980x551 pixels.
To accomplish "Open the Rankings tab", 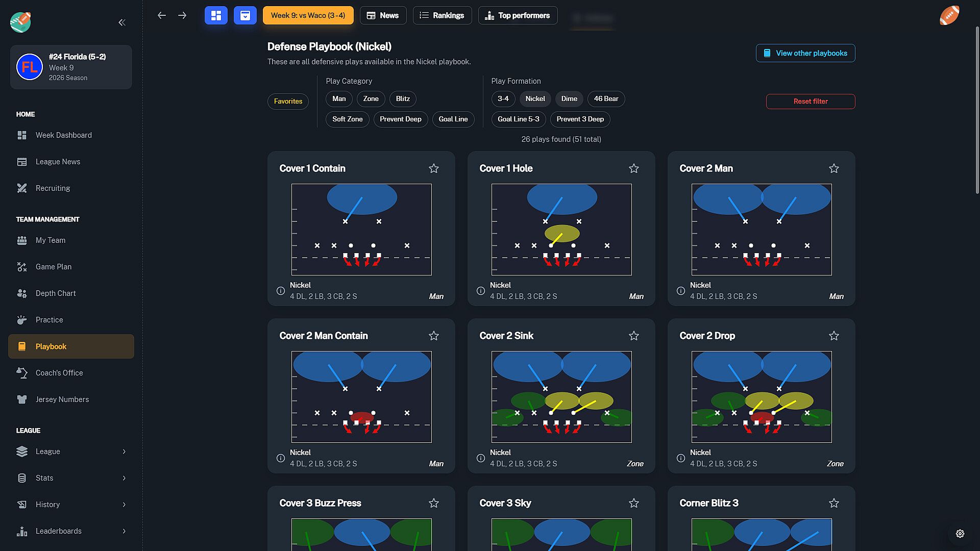I will point(442,15).
